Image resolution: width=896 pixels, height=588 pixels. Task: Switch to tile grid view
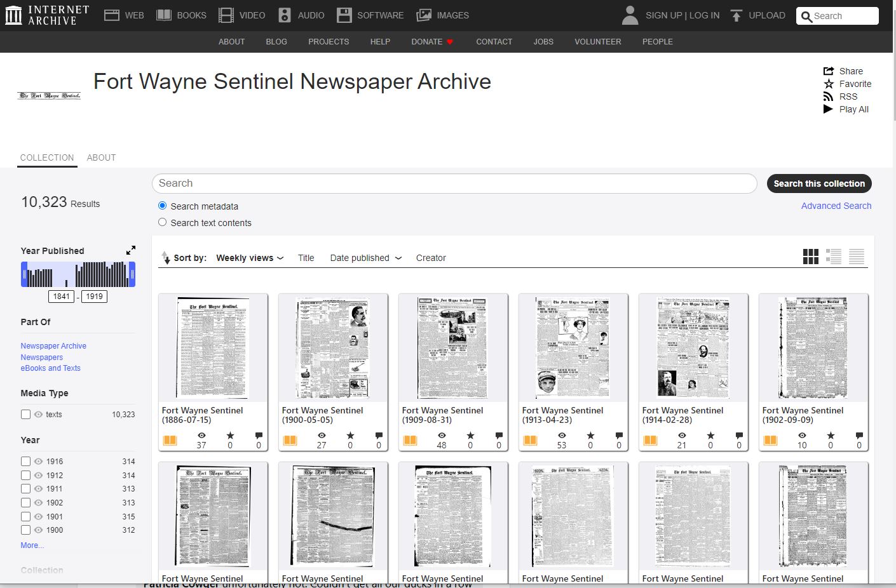[x=811, y=257]
